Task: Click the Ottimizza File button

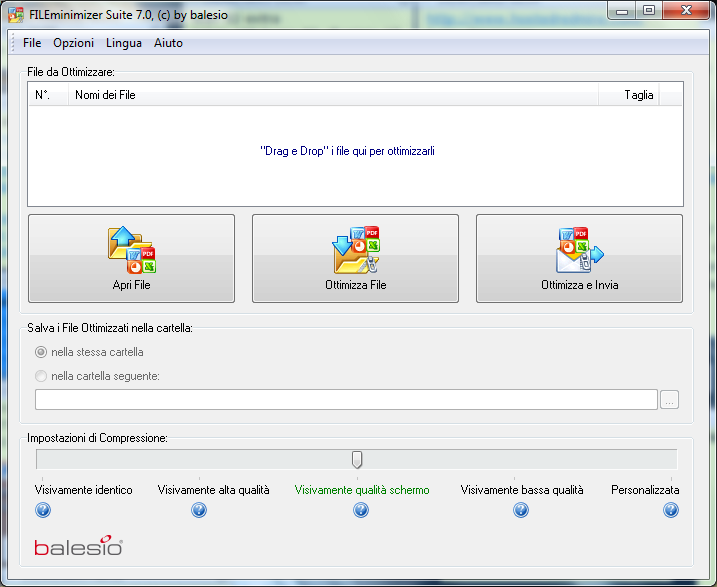Action: [x=355, y=258]
